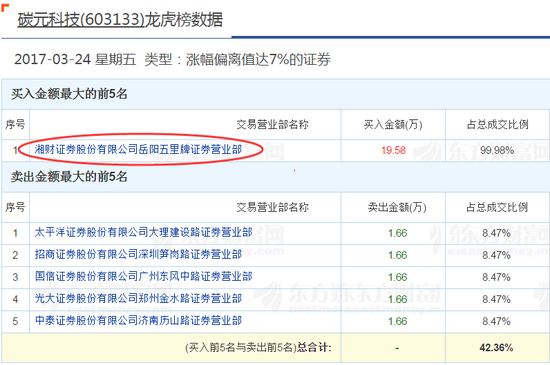This screenshot has height=365, width=550.
Task: Click the orange corner marker icon beside title
Action: [x=5, y=7]
